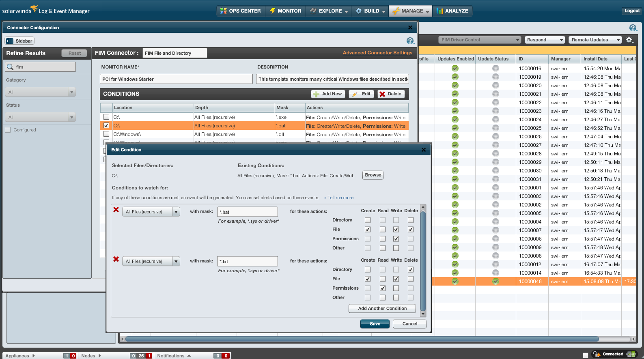
Task: Toggle Permissions Write for the *.bat condition
Action: pyautogui.click(x=396, y=239)
